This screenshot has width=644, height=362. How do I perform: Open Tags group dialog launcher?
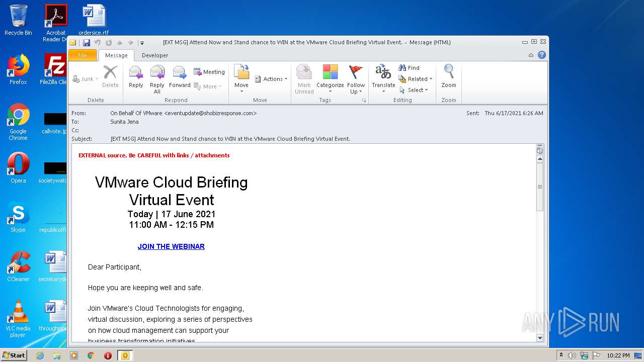[x=364, y=101]
